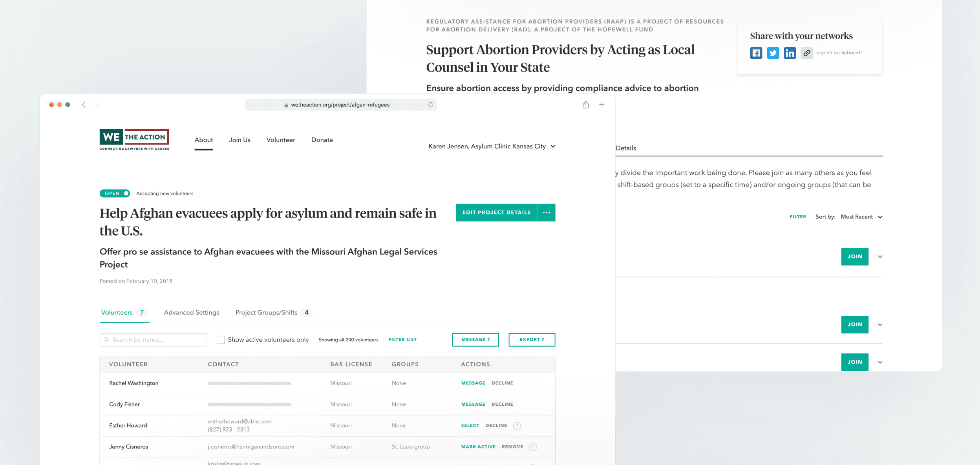
Task: Share the page via the Facebook icon
Action: click(x=756, y=53)
